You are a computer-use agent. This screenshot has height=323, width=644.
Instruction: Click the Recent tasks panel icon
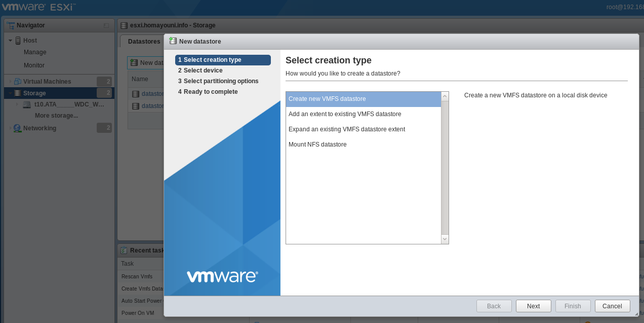coord(124,250)
